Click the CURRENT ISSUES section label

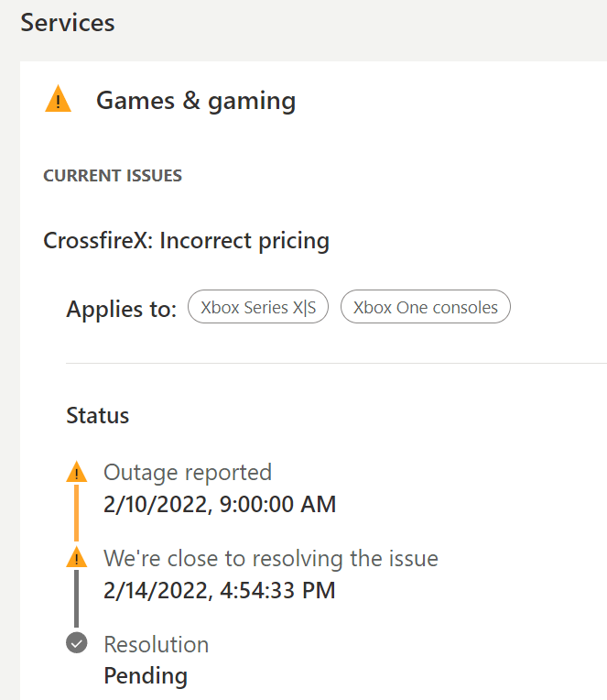pos(113,175)
